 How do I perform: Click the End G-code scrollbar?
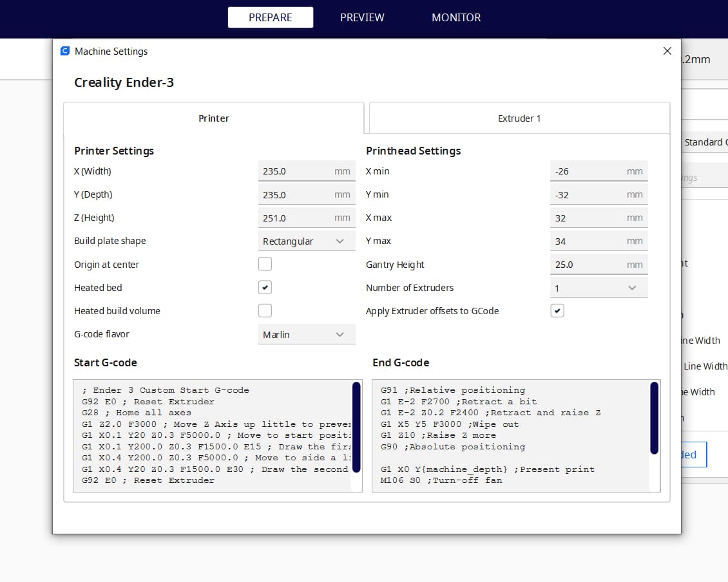pyautogui.click(x=654, y=418)
